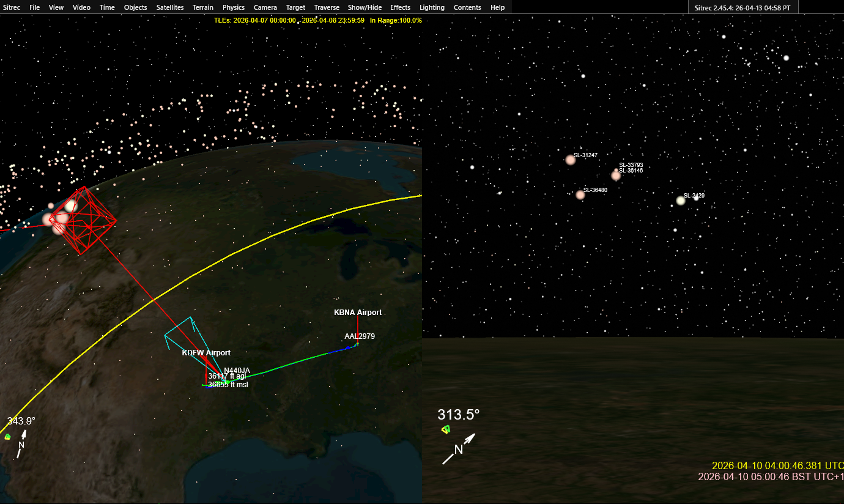Select the red wireframe frustum object
The image size is (844, 504).
click(83, 220)
